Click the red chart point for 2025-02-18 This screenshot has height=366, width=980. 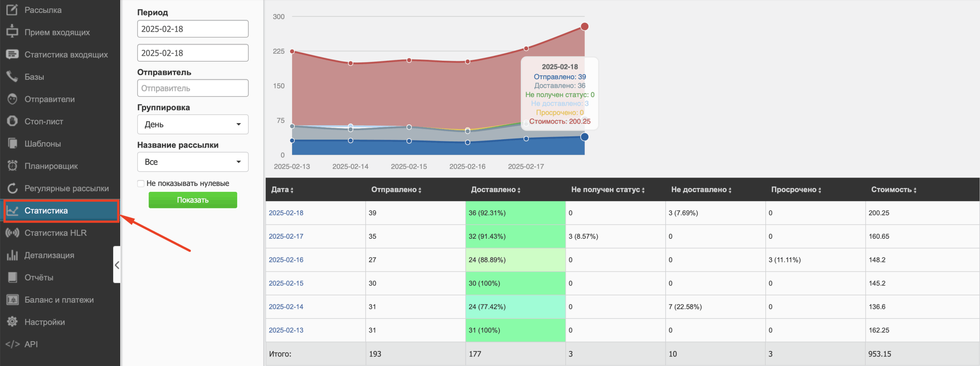pyautogui.click(x=584, y=27)
